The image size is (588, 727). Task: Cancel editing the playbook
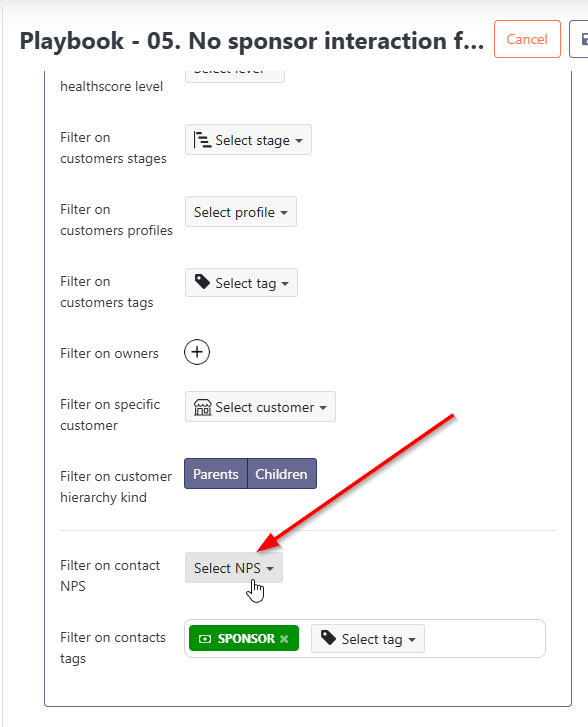(x=527, y=39)
